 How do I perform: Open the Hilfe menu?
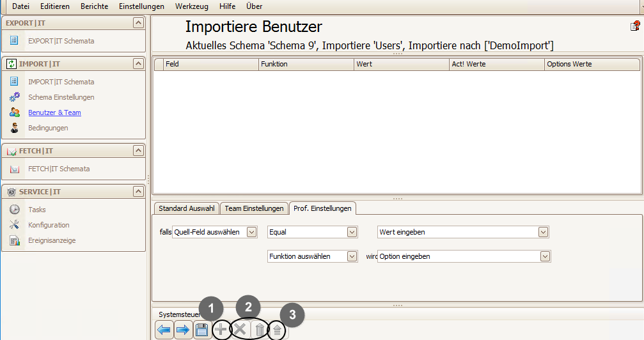point(227,6)
